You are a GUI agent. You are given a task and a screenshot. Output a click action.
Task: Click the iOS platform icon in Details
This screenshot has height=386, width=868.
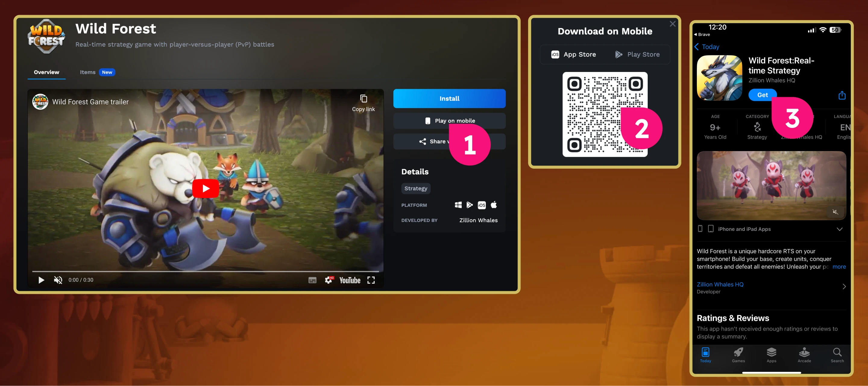(x=482, y=205)
